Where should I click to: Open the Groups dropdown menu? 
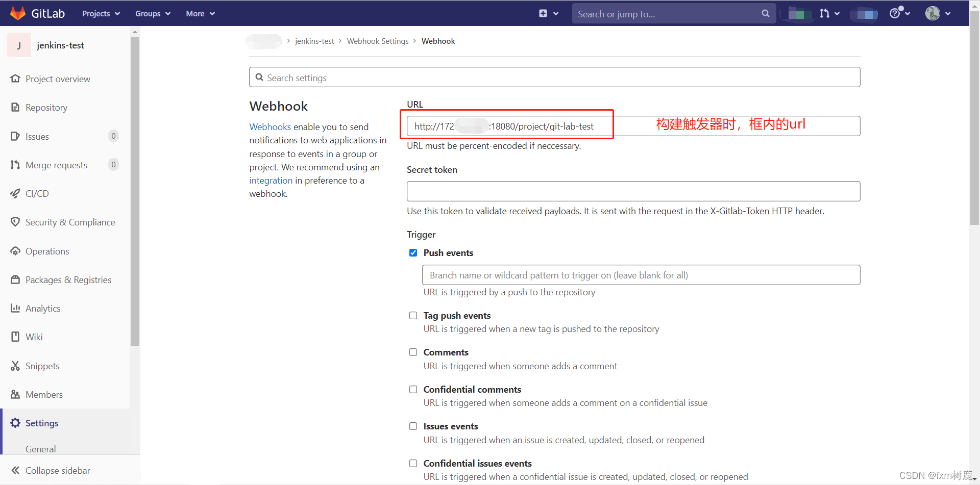pos(153,14)
